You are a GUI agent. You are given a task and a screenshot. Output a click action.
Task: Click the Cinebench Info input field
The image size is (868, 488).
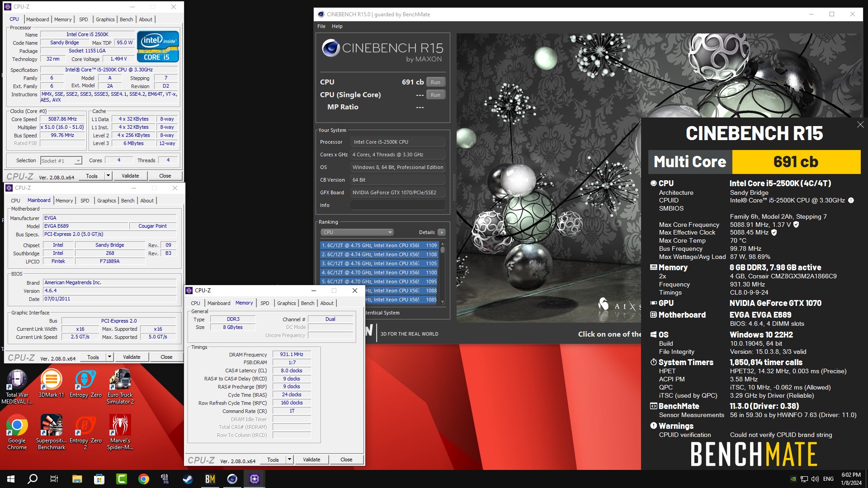(398, 205)
